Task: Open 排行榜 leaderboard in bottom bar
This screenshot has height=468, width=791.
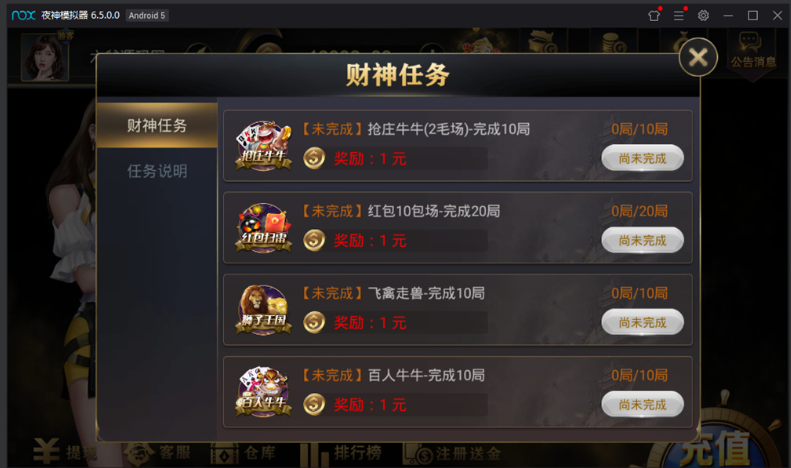Action: pyautogui.click(x=342, y=453)
